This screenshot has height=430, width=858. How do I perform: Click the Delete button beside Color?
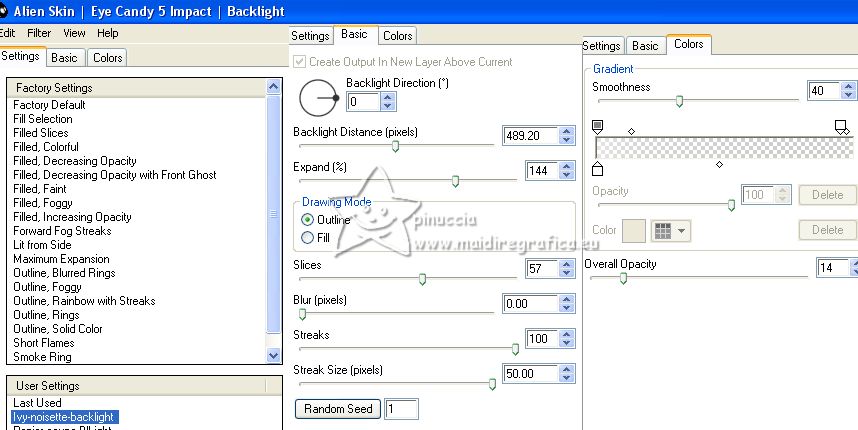point(827,230)
